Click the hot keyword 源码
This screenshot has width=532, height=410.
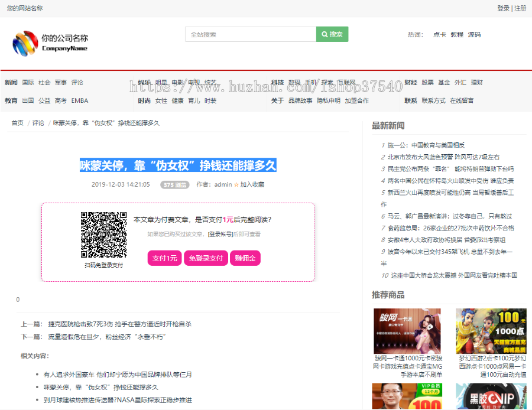(x=474, y=35)
